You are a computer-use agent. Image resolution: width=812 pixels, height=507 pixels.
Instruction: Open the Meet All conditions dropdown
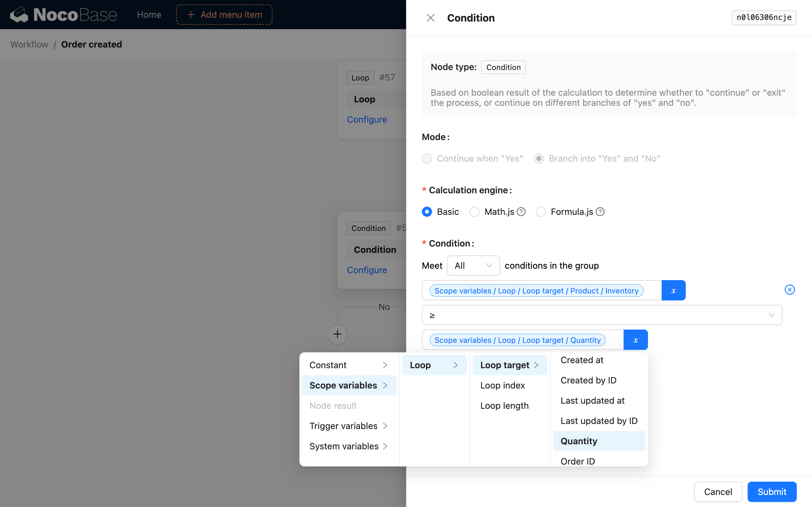[473, 266]
